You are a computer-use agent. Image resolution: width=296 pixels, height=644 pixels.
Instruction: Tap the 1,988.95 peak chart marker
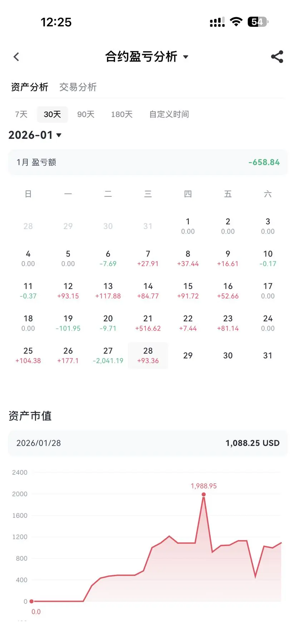point(203,494)
